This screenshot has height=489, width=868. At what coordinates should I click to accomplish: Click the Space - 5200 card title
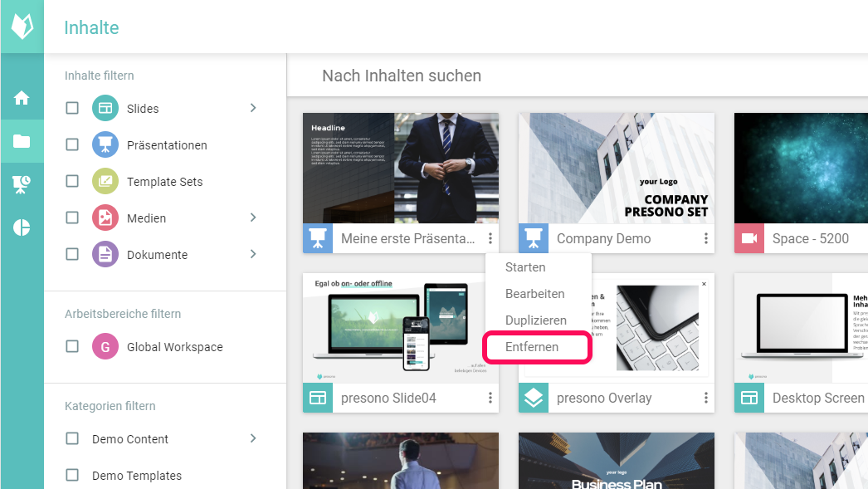coord(811,238)
